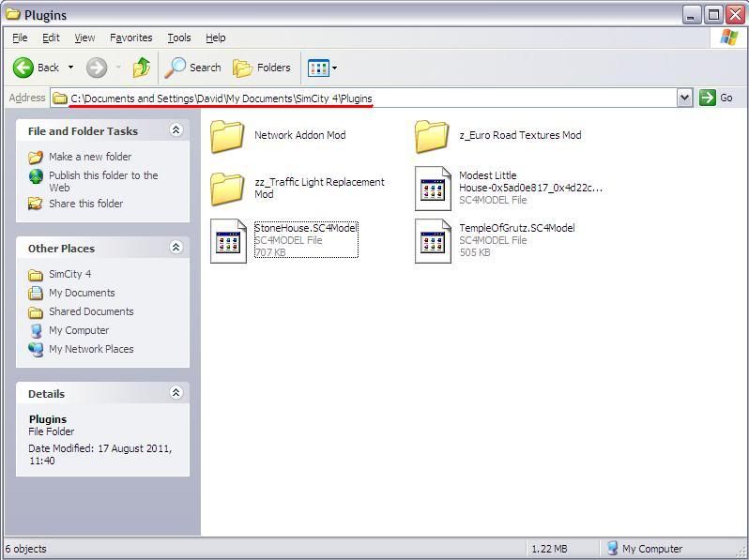The height and width of the screenshot is (560, 749).
Task: Click the My Network Places sidebar icon
Action: point(36,350)
